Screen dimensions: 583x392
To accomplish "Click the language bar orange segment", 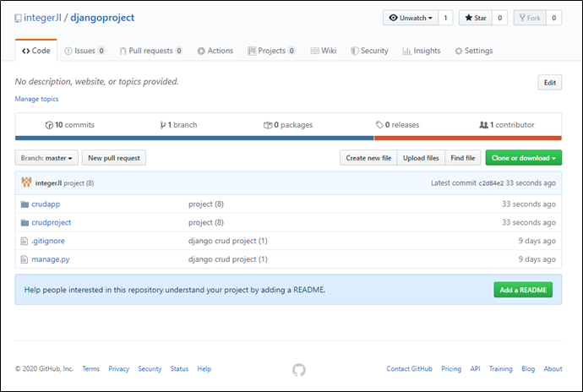I will coord(468,138).
